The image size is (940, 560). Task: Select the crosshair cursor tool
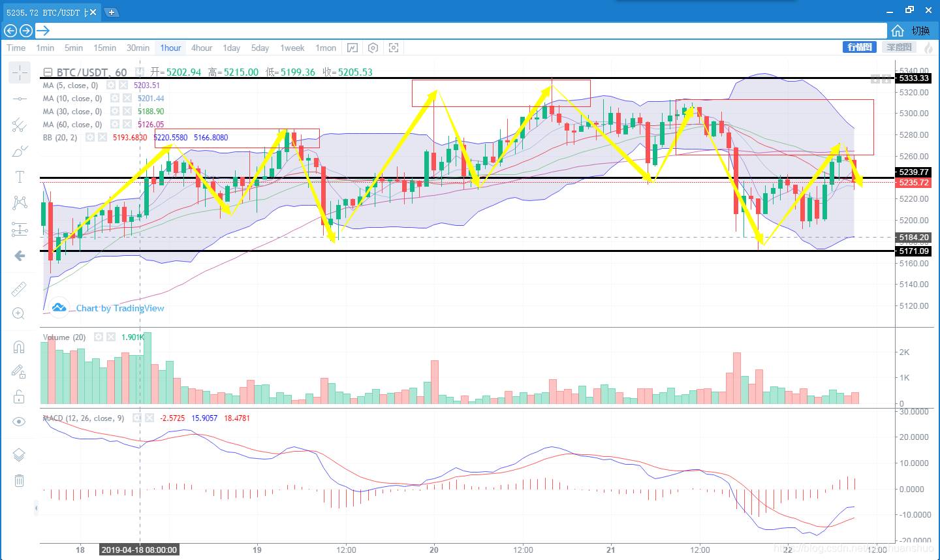point(20,72)
